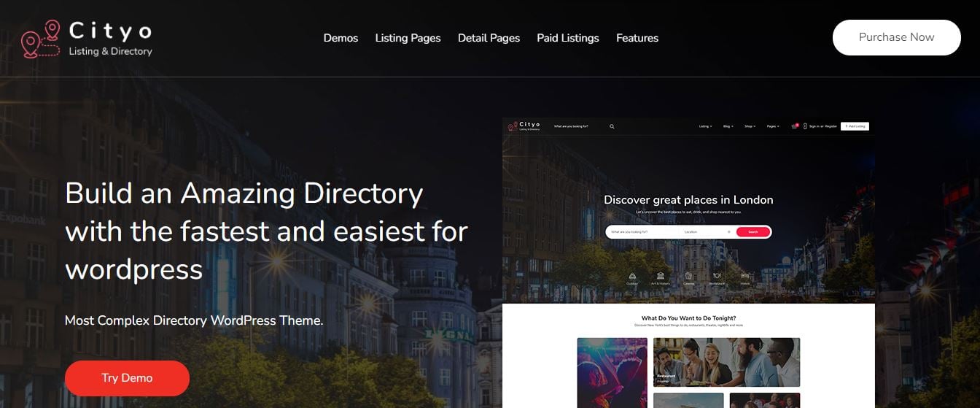
Task: Open the Listing Pages menu item
Action: click(408, 38)
